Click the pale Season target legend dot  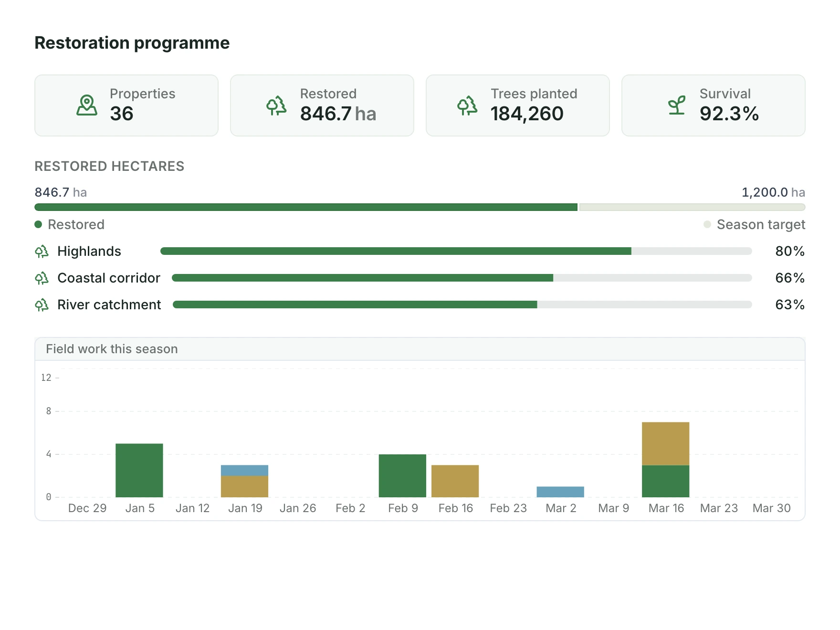point(707,224)
